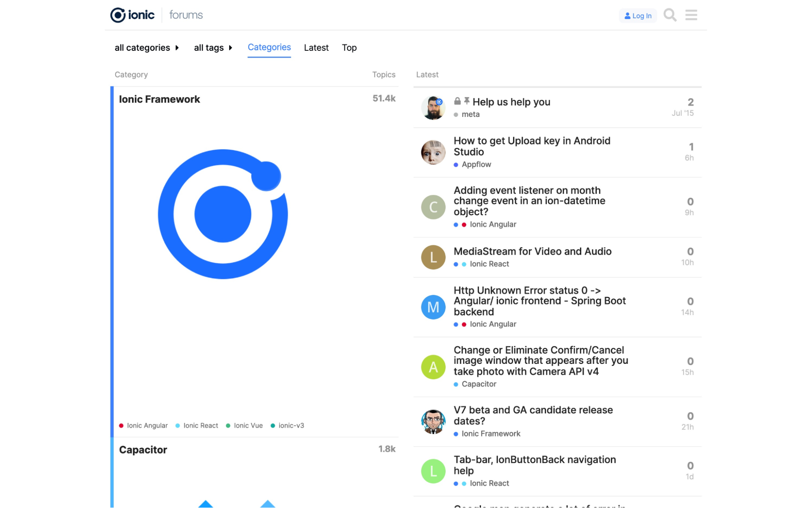Click the 15h timestamp on Camera API topic
This screenshot has height=508, width=812.
(687, 372)
